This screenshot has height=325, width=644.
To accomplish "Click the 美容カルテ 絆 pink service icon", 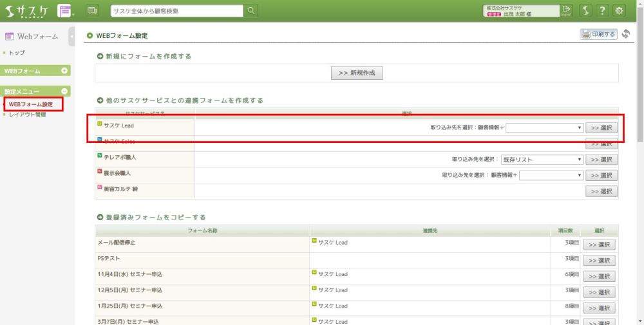I will tap(99, 187).
